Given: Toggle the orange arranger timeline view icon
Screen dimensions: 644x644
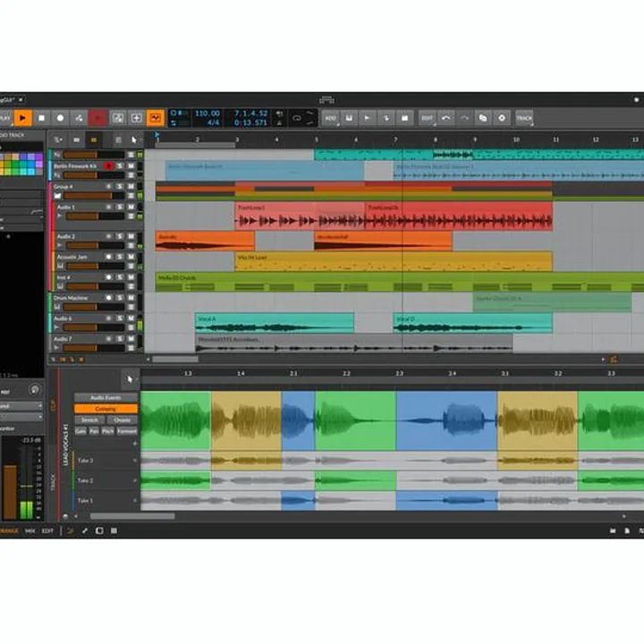Looking at the screenshot, I should (94, 140).
